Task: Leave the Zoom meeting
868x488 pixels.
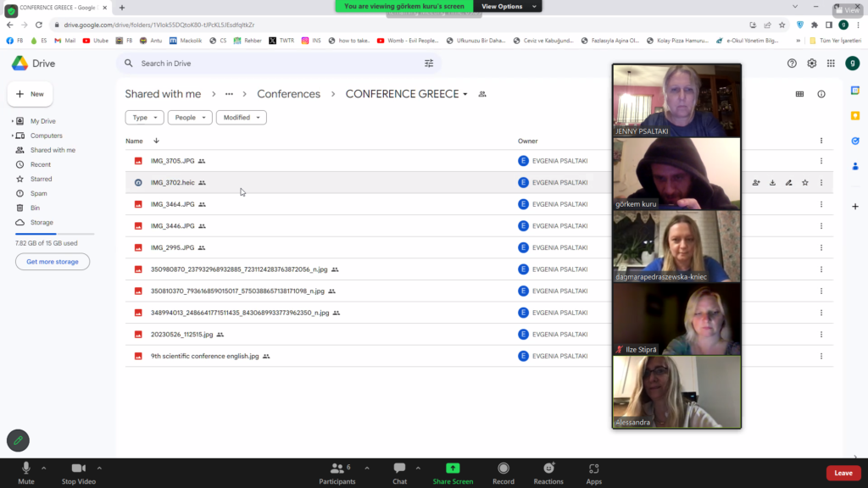Action: pos(843,473)
